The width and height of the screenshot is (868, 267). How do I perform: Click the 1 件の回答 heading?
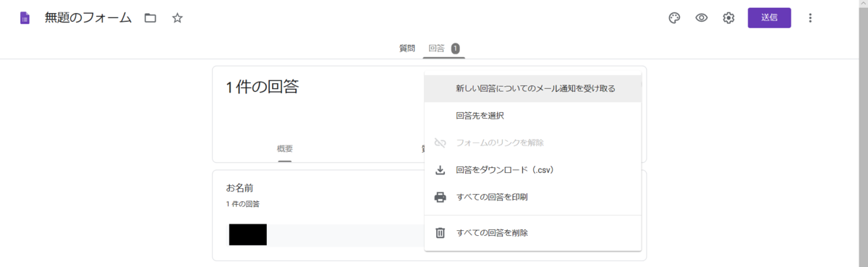262,88
